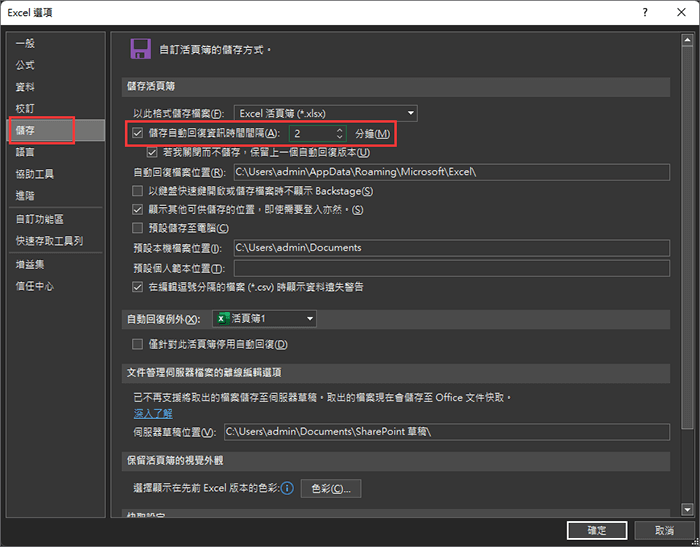Select 語言 category in sidebar
This screenshot has height=547, width=700.
[56, 152]
